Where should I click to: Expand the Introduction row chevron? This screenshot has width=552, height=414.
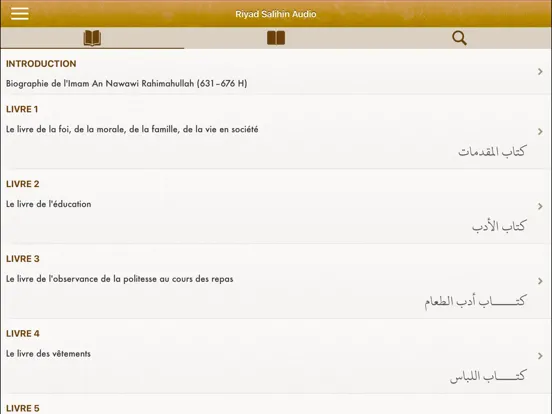click(540, 72)
